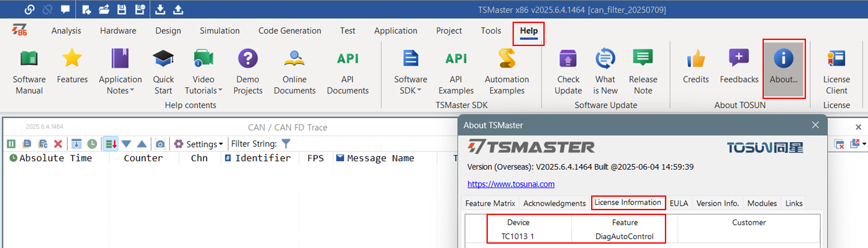Switch to the Hardware ribbon tab
Screen dimensions: 868x248
tap(118, 31)
